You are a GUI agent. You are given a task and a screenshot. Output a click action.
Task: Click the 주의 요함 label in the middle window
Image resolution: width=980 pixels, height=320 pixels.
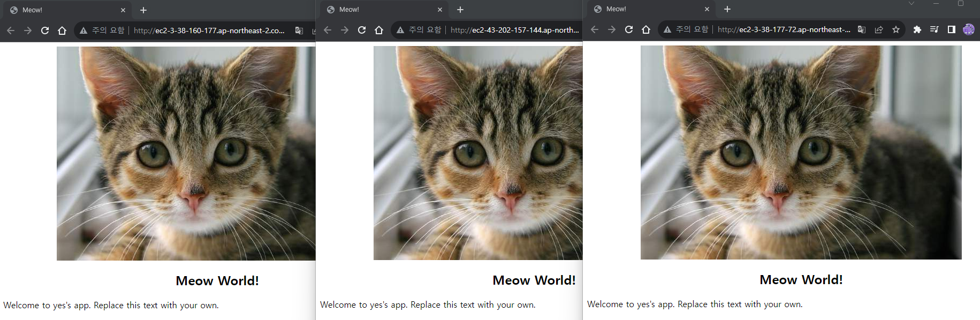[425, 30]
